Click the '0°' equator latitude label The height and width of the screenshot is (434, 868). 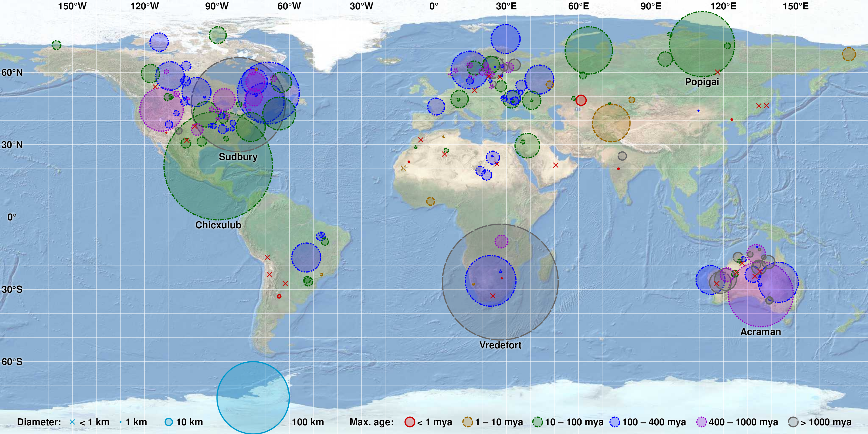point(12,217)
